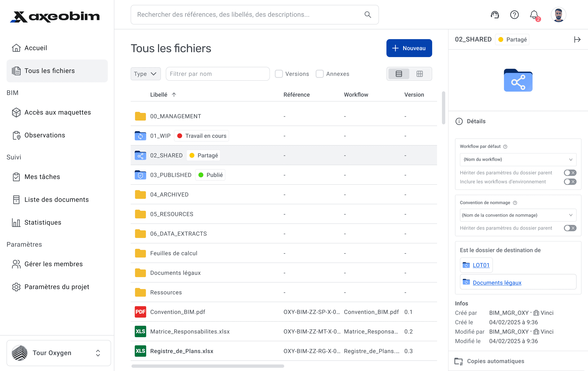Open the Tour Oxygen project switcher
Image resolution: width=588 pixels, height=371 pixels.
59,353
